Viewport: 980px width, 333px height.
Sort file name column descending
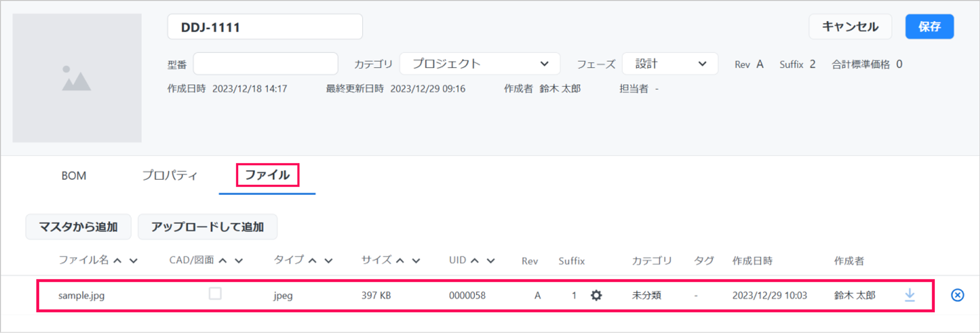[133, 261]
